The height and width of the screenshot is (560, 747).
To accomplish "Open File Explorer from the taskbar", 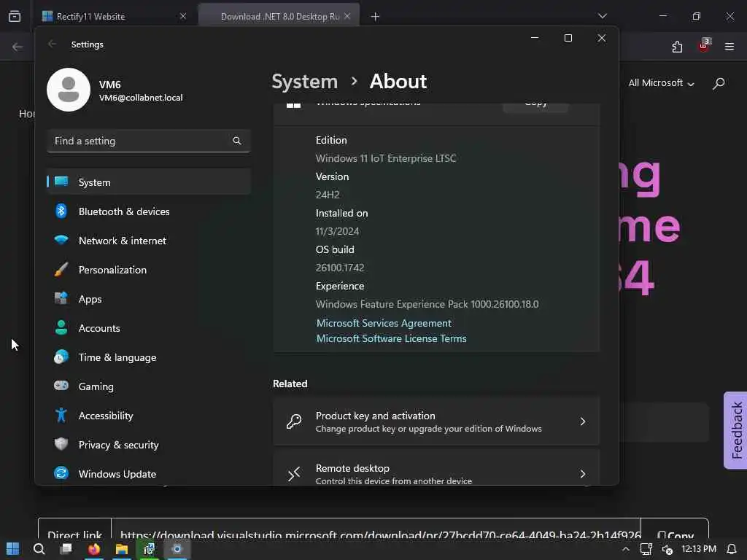I will coord(122,549).
